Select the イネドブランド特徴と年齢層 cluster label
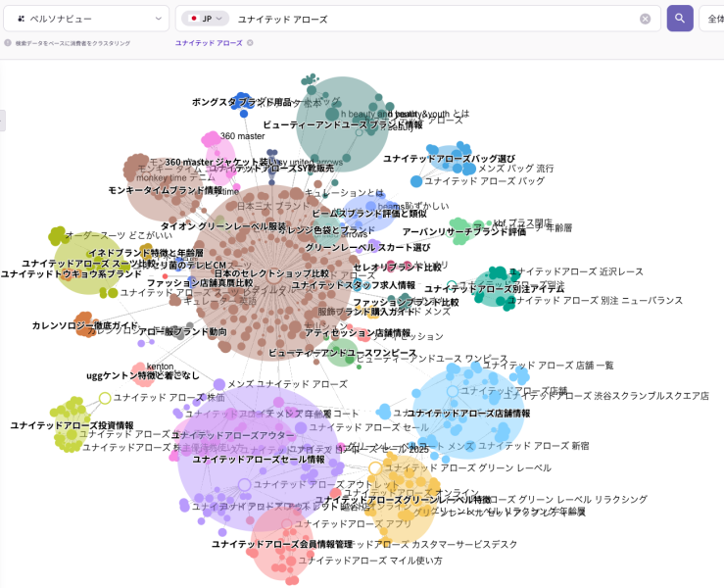This screenshot has width=724, height=588. [146, 253]
